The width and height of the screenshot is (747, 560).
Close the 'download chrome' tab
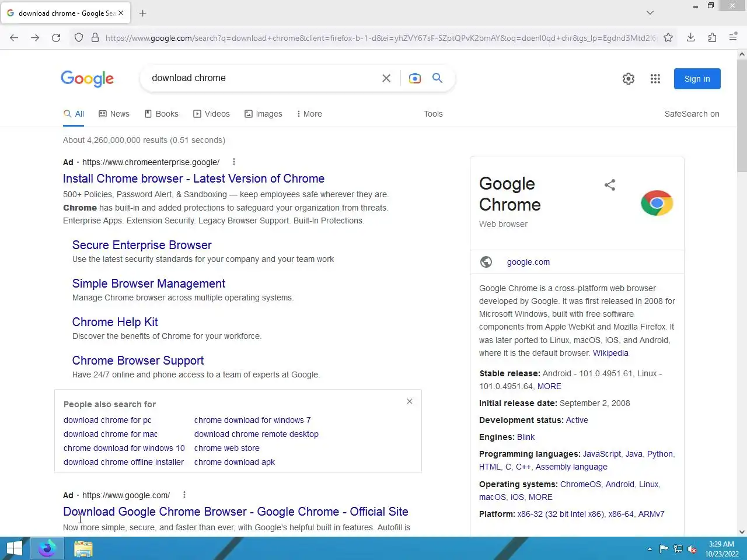tap(121, 13)
